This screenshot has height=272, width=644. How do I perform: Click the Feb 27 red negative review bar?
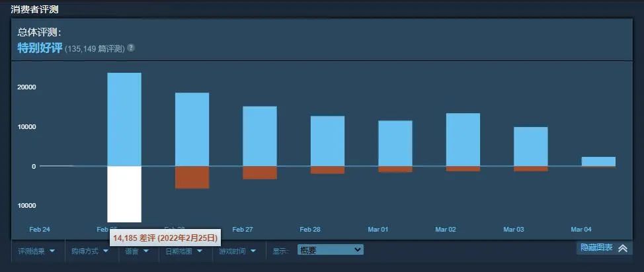259,173
